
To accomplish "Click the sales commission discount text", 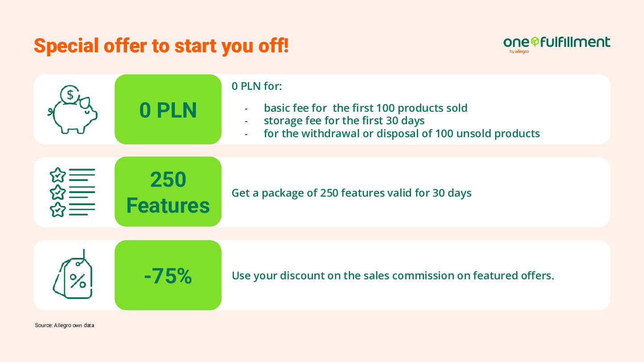I will click(x=393, y=276).
